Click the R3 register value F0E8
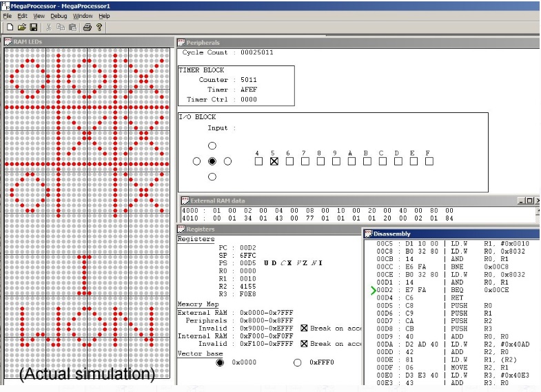The height and width of the screenshot is (392, 541). pyautogui.click(x=248, y=294)
